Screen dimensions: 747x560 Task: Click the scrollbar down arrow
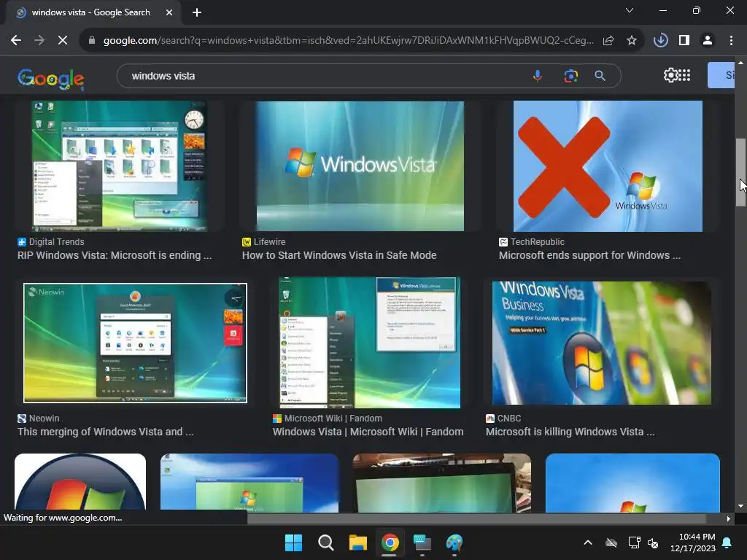point(740,506)
